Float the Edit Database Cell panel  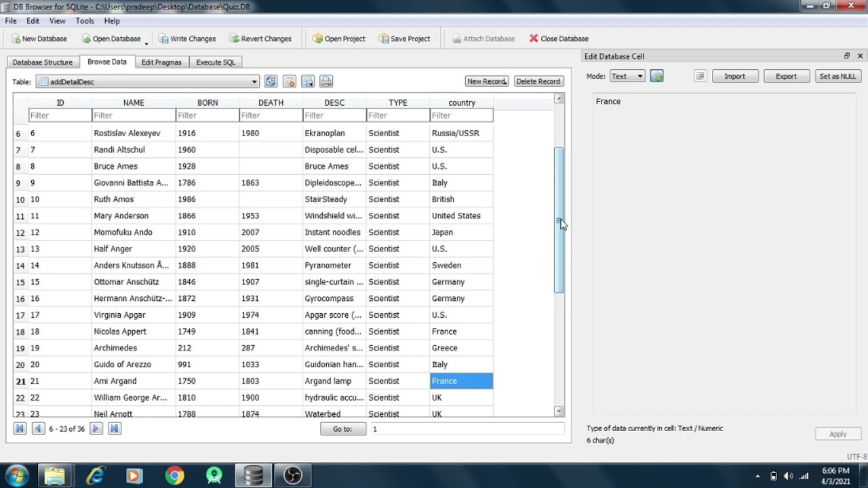click(x=846, y=56)
